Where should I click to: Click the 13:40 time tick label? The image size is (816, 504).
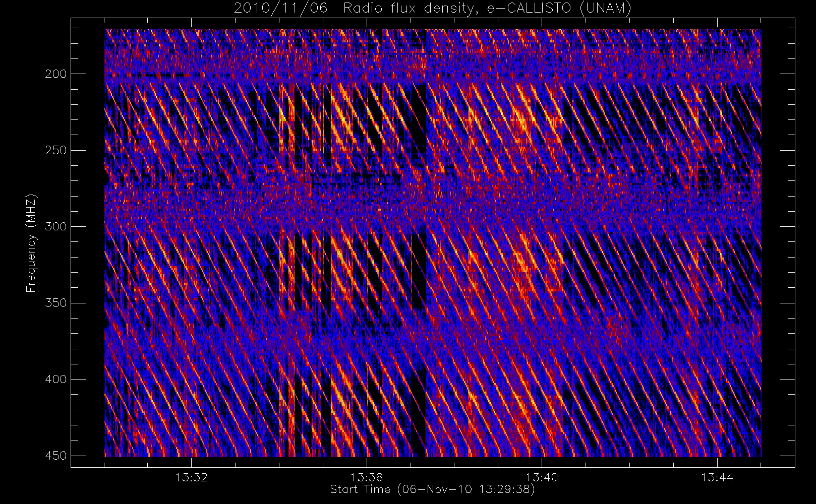pyautogui.click(x=542, y=477)
